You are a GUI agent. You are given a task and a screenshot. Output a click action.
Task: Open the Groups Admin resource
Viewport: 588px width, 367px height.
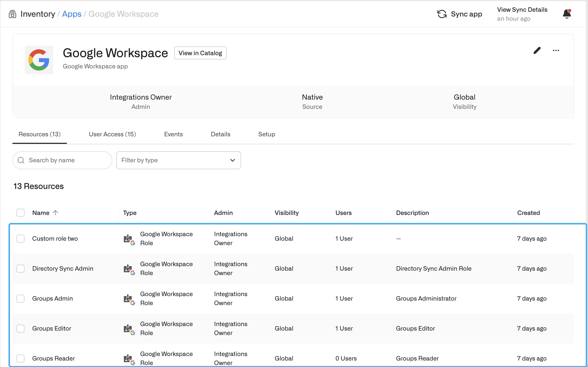(x=52, y=299)
